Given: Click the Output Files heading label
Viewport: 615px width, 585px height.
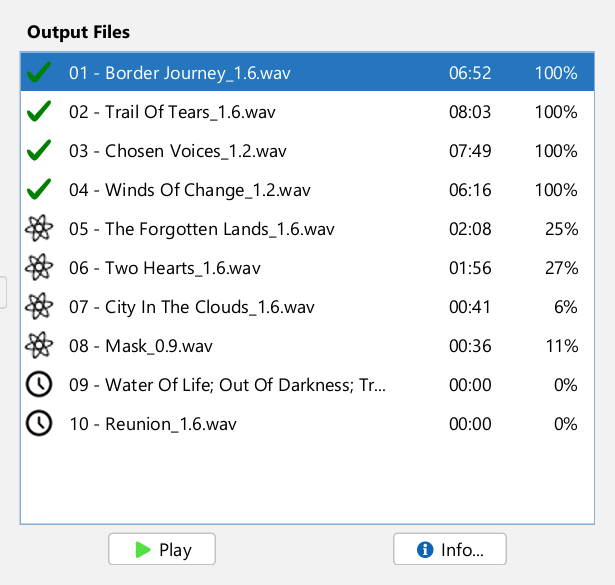Looking at the screenshot, I should [78, 32].
